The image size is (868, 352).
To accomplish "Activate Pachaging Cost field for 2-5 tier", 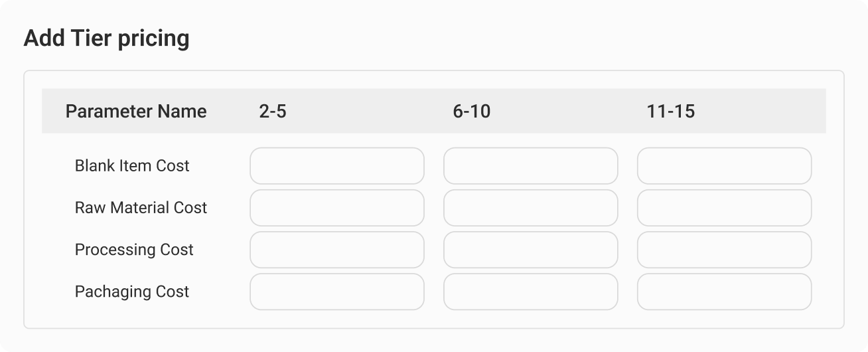I will tap(336, 292).
